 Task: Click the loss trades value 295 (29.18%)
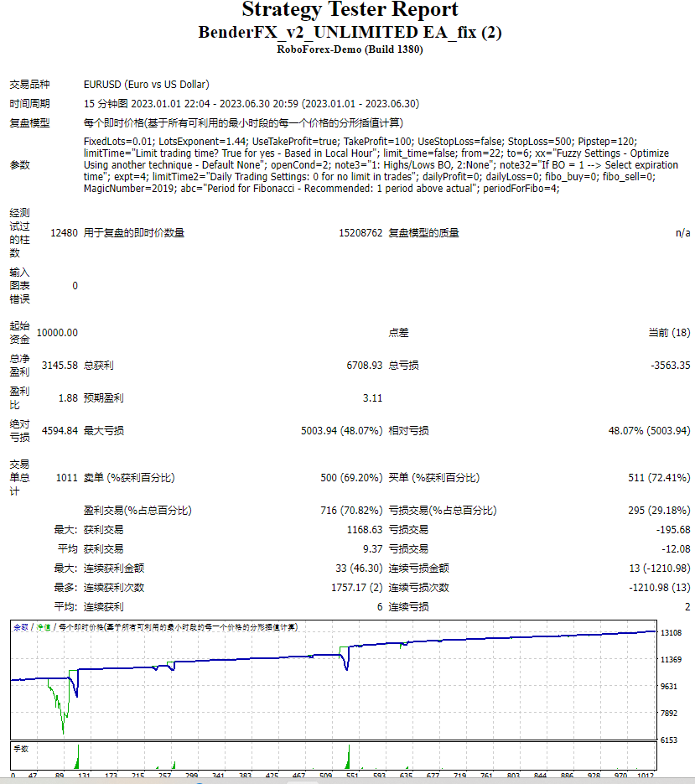[x=659, y=511]
